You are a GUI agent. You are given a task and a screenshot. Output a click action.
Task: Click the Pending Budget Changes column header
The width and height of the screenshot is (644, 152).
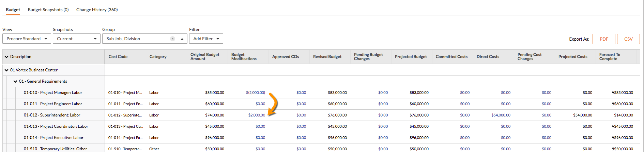[368, 57]
